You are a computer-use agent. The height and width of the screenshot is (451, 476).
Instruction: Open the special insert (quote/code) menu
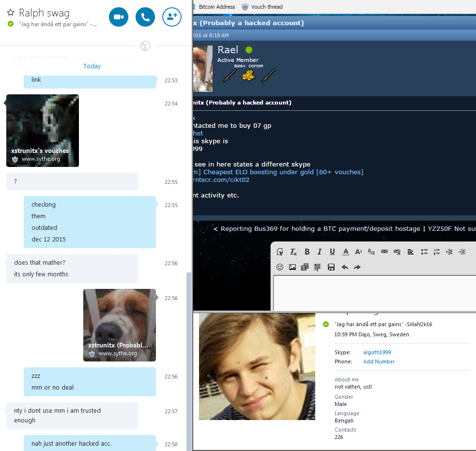tap(317, 267)
